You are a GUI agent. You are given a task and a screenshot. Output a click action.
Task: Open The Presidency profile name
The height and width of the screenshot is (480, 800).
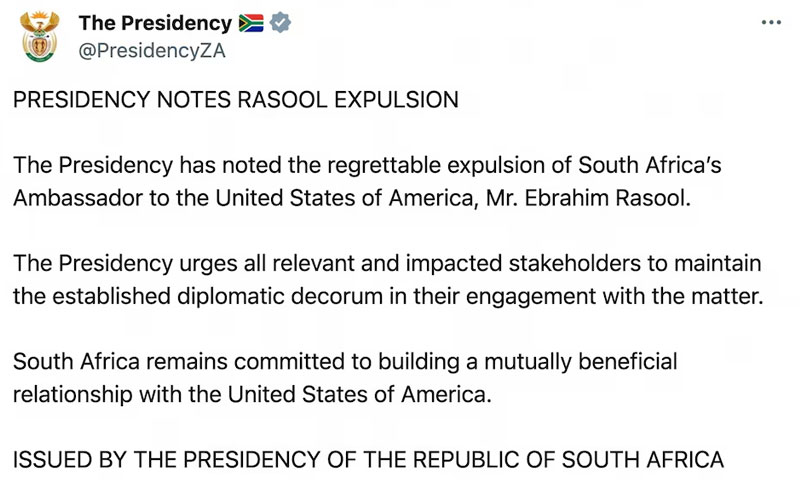155,23
